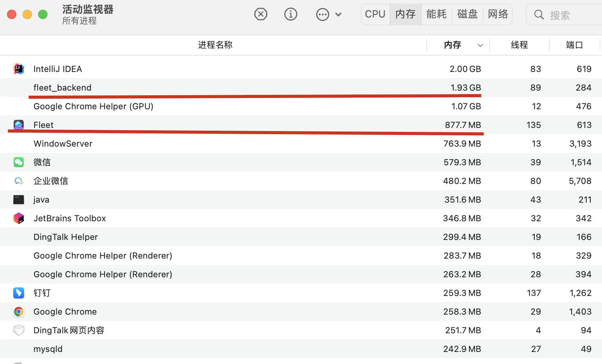This screenshot has width=602, height=364.
Task: Click the search magnifier icon
Action: click(539, 15)
